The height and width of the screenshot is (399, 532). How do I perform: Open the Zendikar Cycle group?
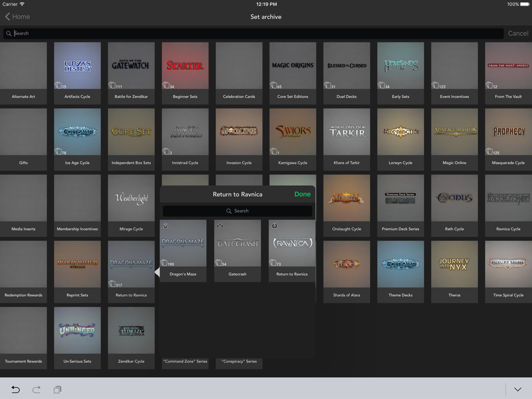tap(131, 338)
